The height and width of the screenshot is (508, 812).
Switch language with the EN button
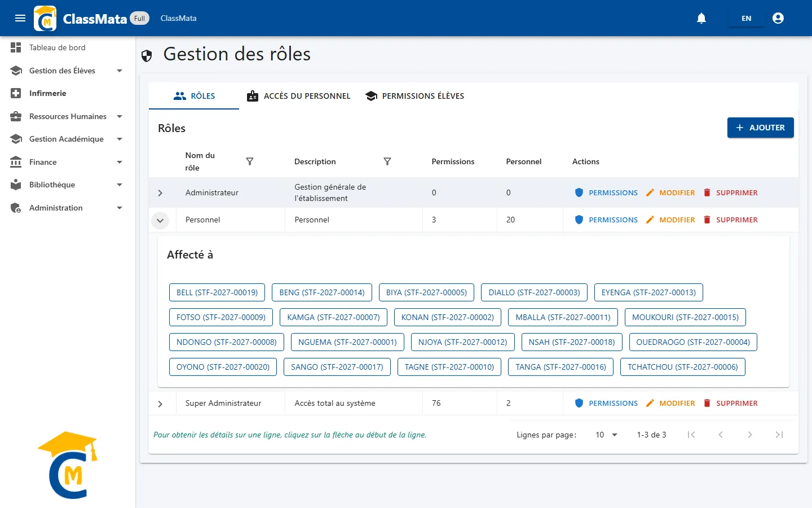point(746,18)
